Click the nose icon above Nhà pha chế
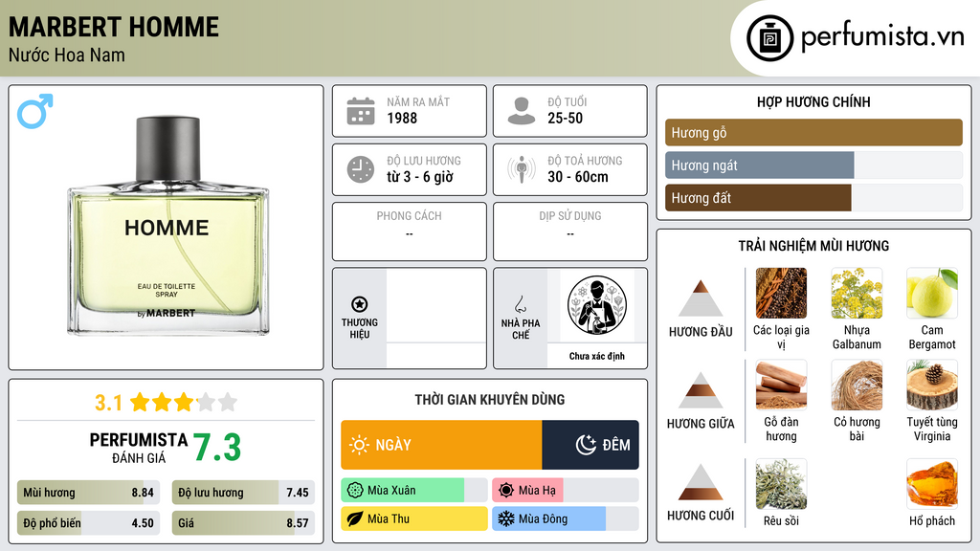 click(x=520, y=304)
